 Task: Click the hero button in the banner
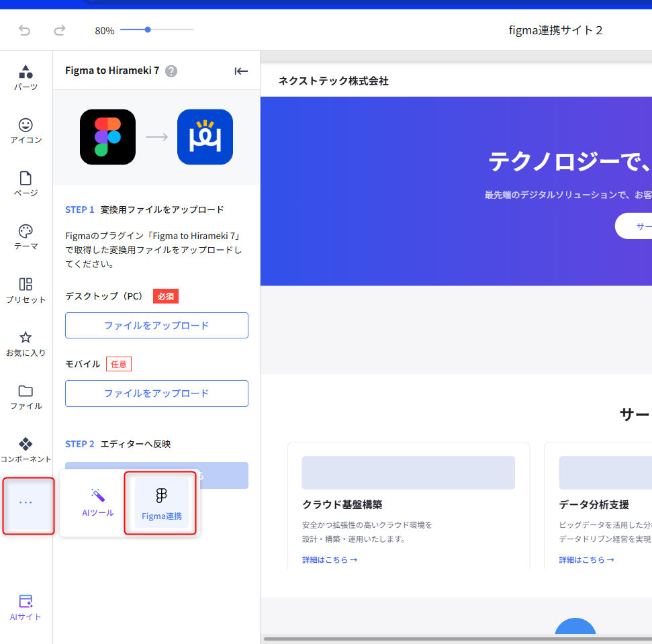pyautogui.click(x=633, y=226)
